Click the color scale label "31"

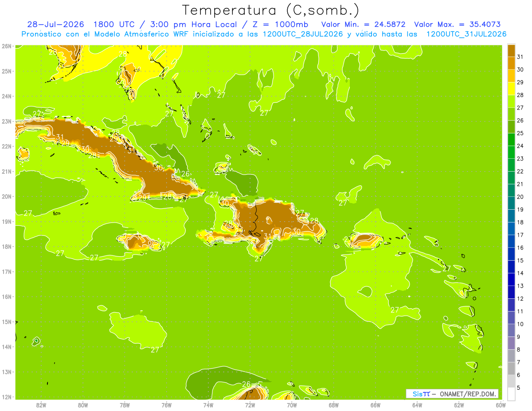pyautogui.click(x=520, y=57)
